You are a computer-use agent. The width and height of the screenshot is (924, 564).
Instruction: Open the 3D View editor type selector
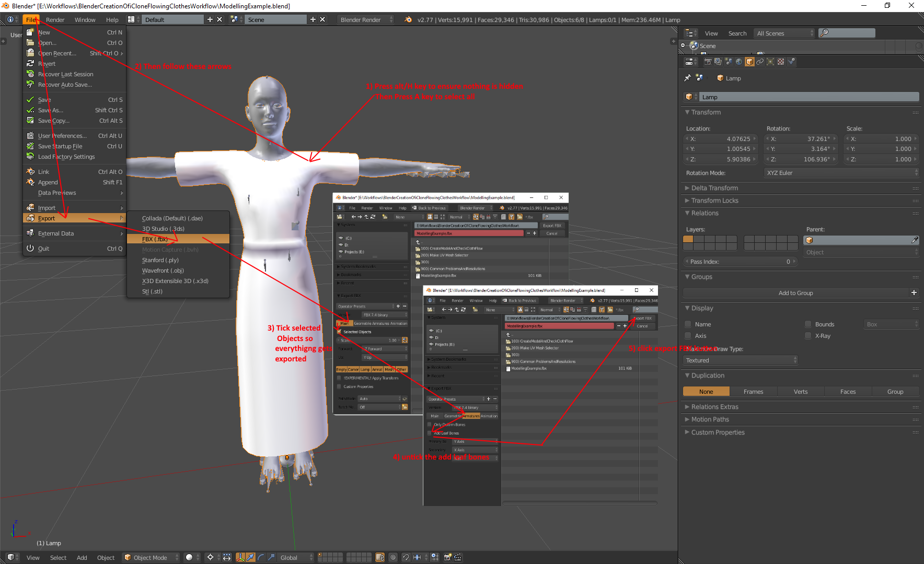coord(13,557)
